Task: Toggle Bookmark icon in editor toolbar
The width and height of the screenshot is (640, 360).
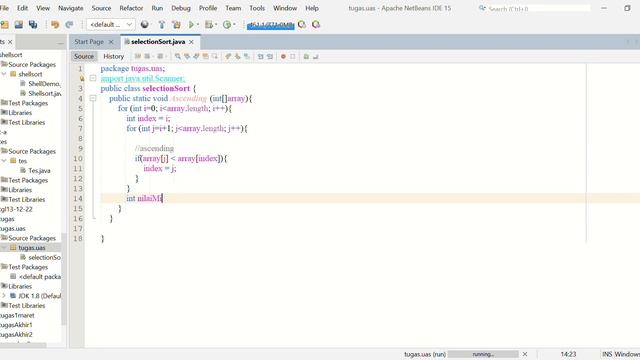Action: pos(247,56)
